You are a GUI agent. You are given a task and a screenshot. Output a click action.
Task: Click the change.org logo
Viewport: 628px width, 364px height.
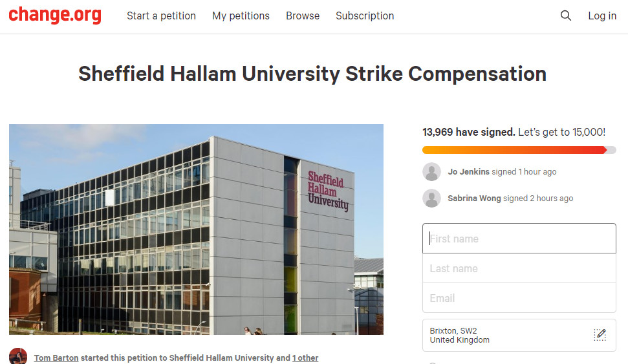click(55, 16)
